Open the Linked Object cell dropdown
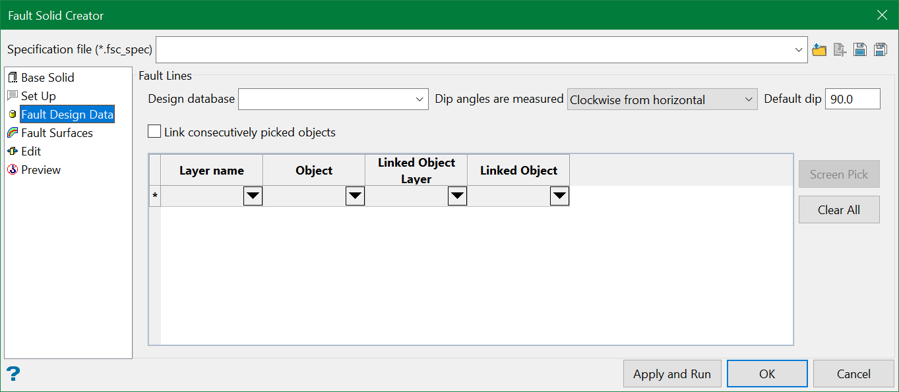This screenshot has height=392, width=899. tap(560, 197)
